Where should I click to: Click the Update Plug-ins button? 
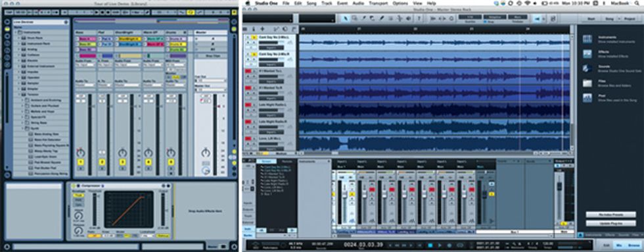[x=610, y=223]
